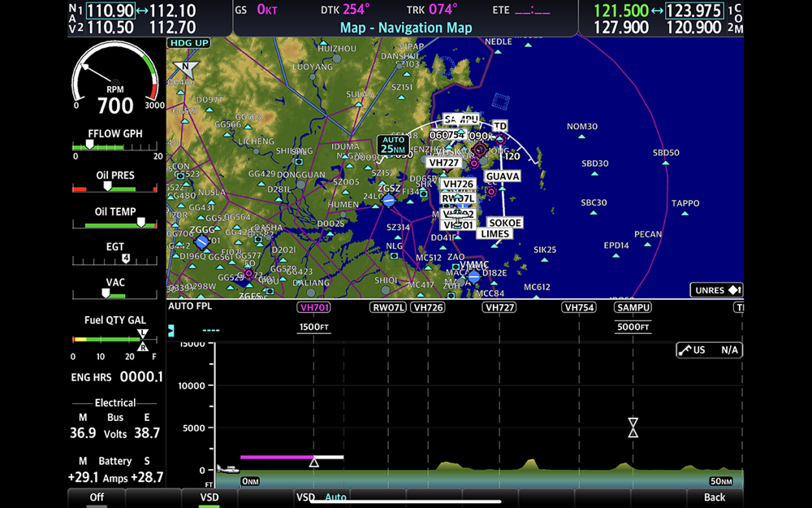Tap the GUAVA waypoint label
The image size is (812, 508).
point(503,176)
